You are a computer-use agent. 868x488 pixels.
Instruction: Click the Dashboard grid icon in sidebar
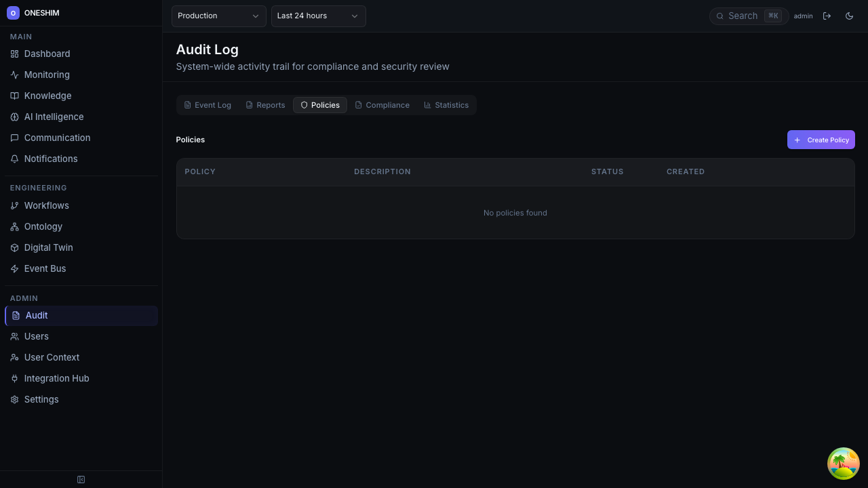(14, 54)
